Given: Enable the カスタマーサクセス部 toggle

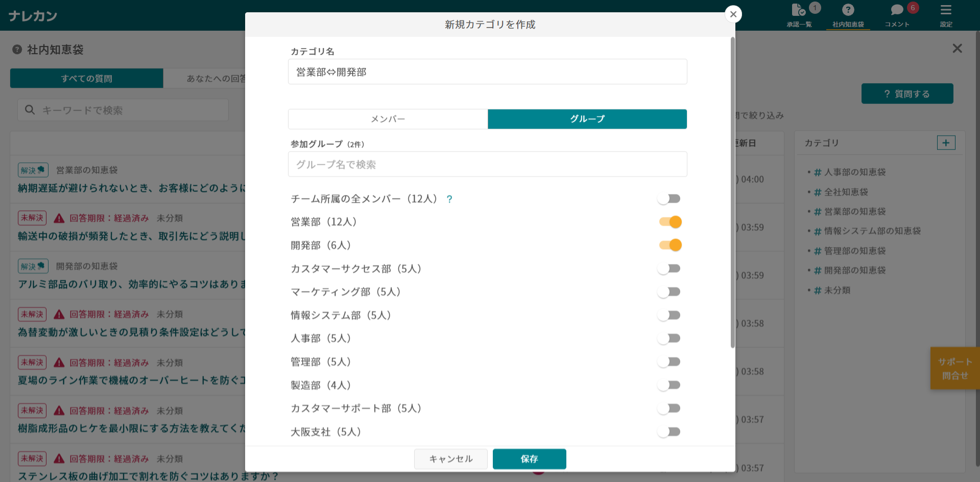Looking at the screenshot, I should click(670, 268).
